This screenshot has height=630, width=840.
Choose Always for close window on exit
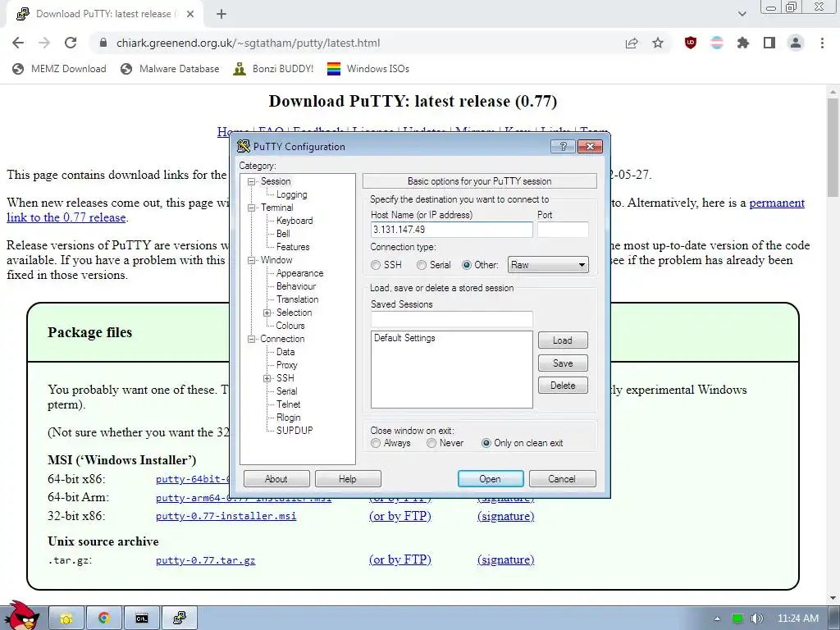pyautogui.click(x=376, y=443)
